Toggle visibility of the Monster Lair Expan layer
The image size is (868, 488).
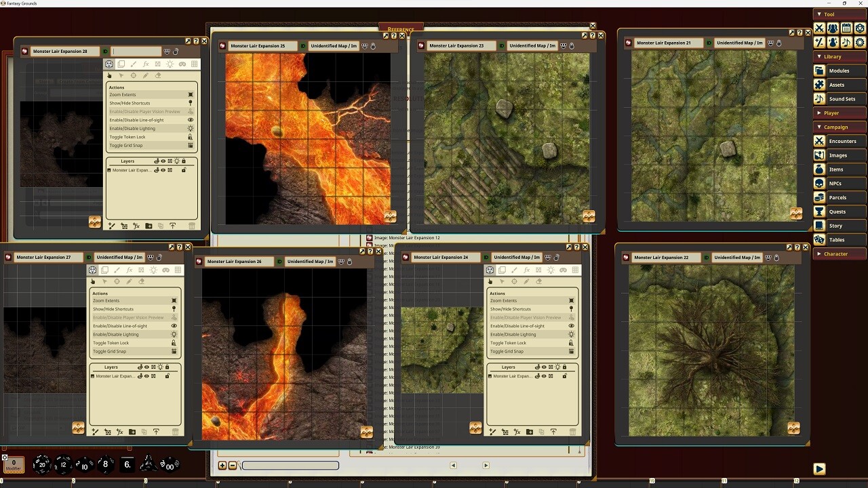tap(163, 170)
